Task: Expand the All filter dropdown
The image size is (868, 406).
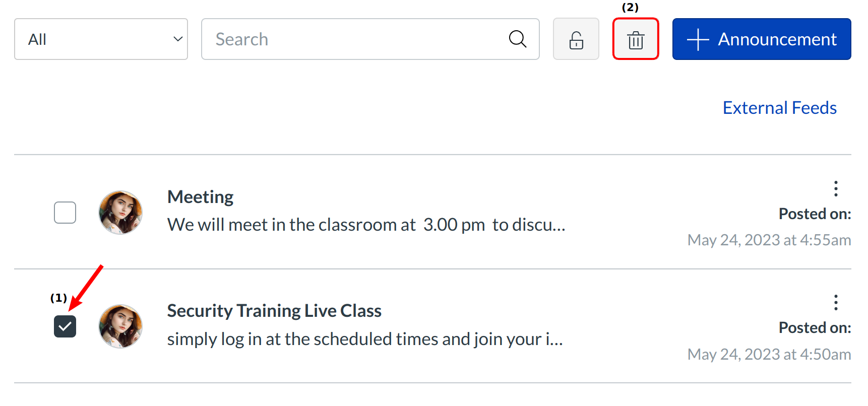Action: pyautogui.click(x=101, y=39)
